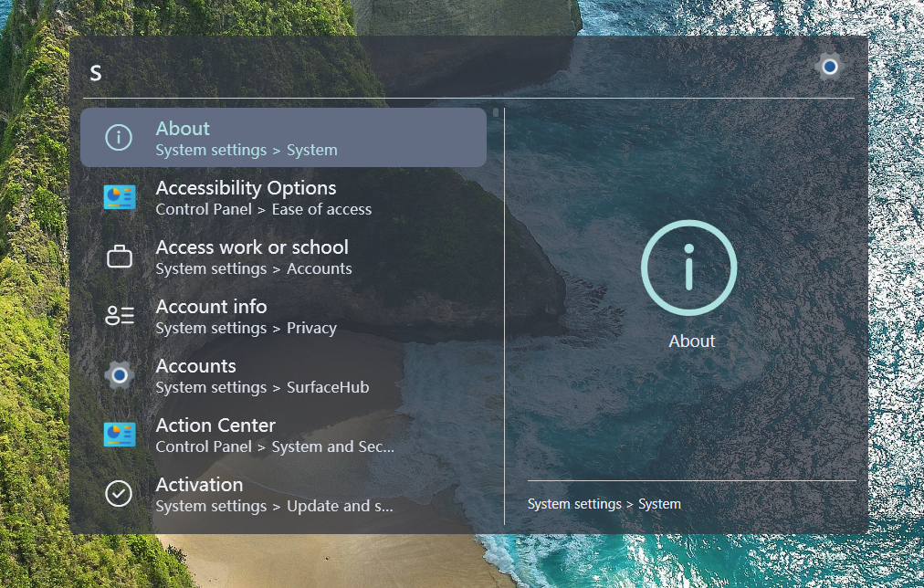The image size is (924, 588).
Task: Click 'System settings > Update and s...' subtitle
Action: [274, 506]
